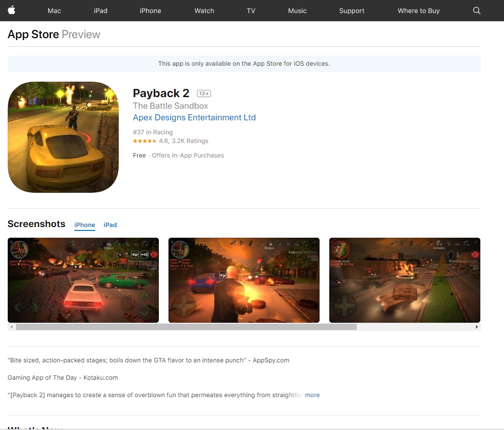Expand the review text with the more link
This screenshot has width=504, height=430.
coord(312,395)
